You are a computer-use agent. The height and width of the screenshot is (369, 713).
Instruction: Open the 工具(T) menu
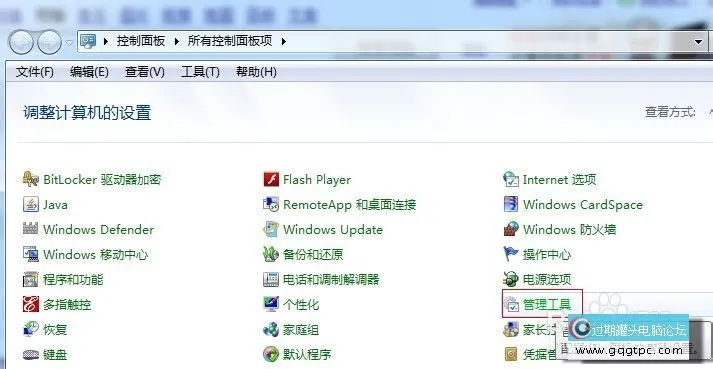(200, 72)
